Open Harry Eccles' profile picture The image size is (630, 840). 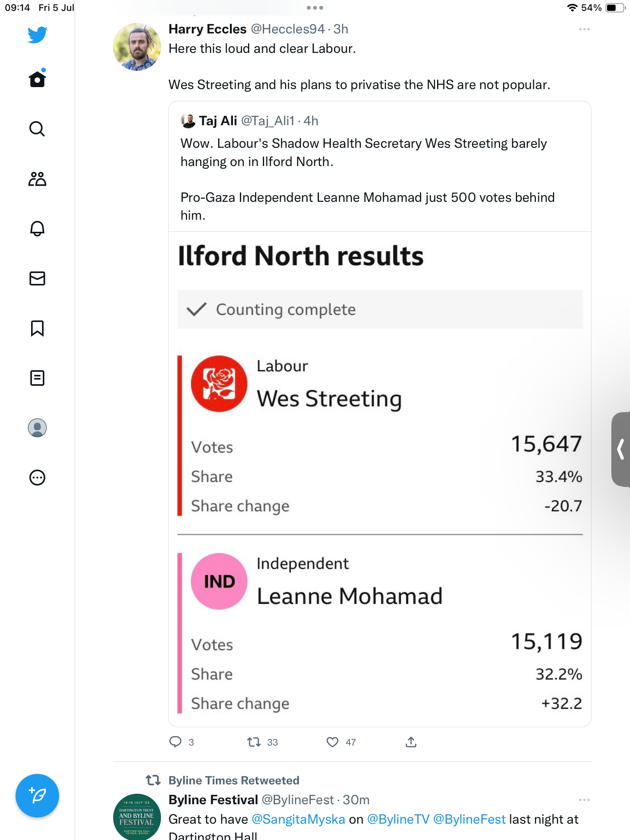137,47
